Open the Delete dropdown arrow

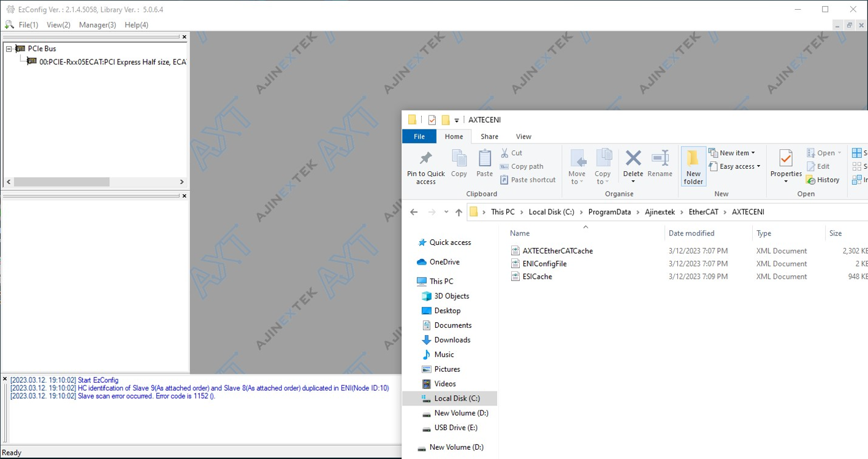pyautogui.click(x=633, y=182)
